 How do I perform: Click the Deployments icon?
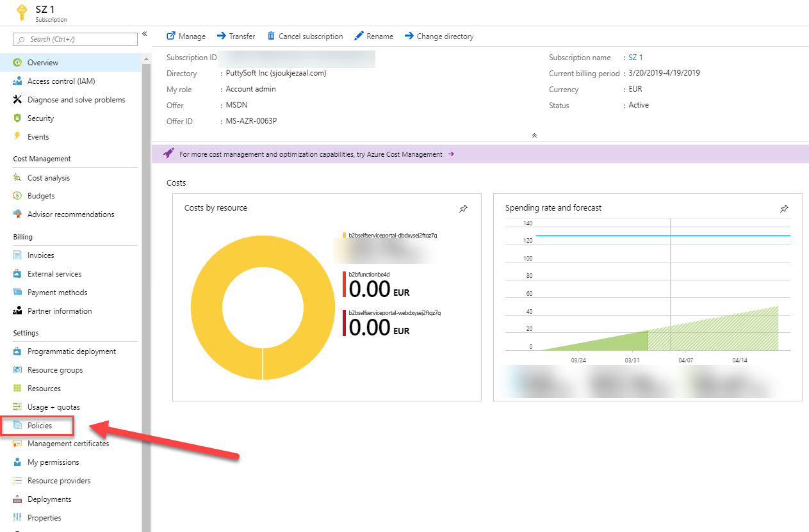pyautogui.click(x=17, y=499)
